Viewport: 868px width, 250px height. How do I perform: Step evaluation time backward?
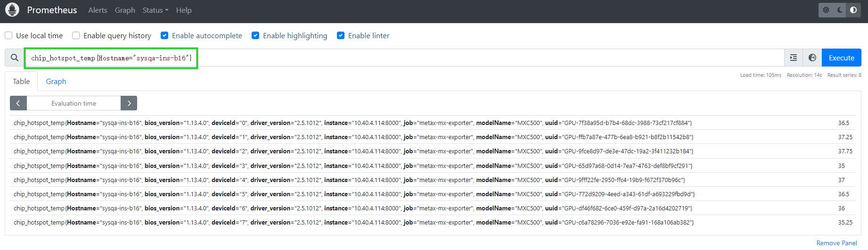(18, 103)
